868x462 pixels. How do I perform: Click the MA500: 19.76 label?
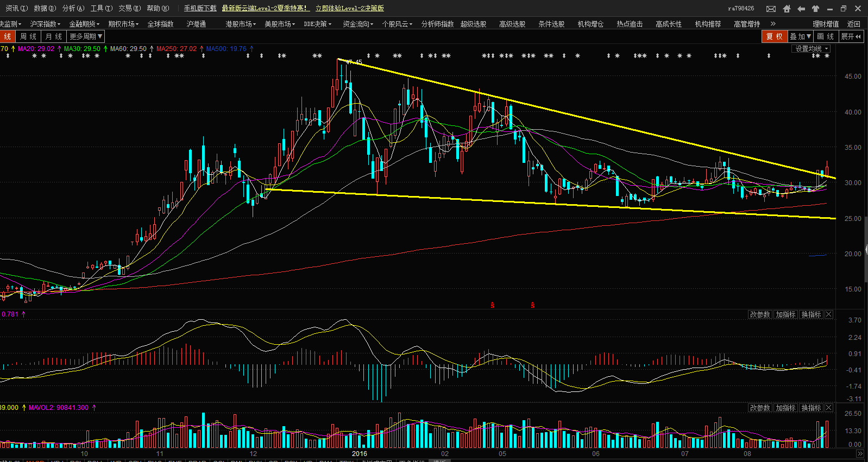226,49
